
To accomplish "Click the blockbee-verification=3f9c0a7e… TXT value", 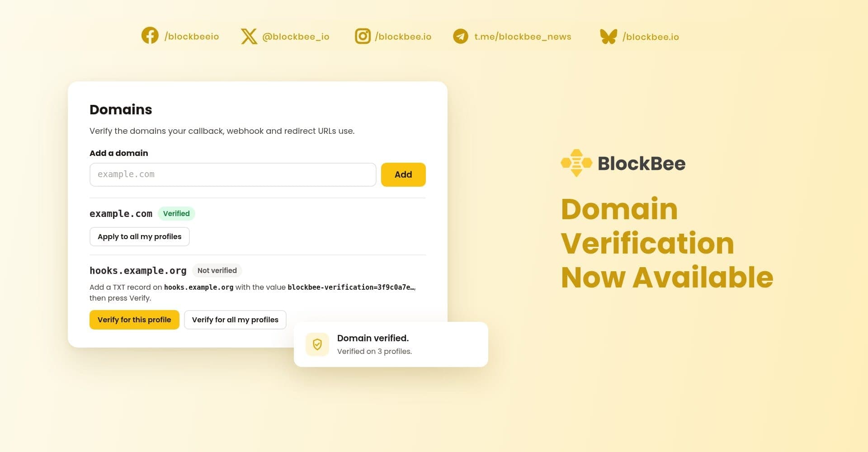I will pos(351,287).
